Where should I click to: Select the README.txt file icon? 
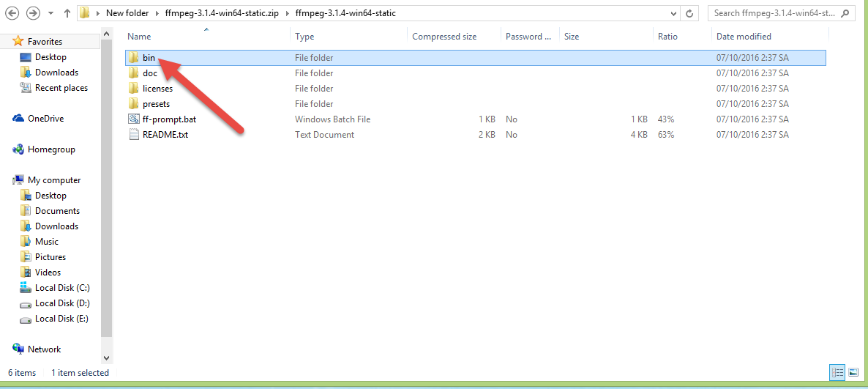[133, 135]
